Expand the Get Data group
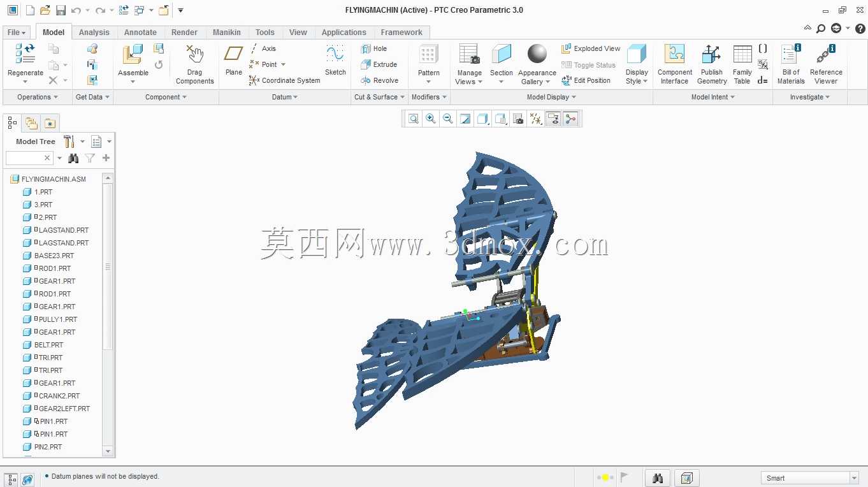868x487 pixels. [x=92, y=97]
